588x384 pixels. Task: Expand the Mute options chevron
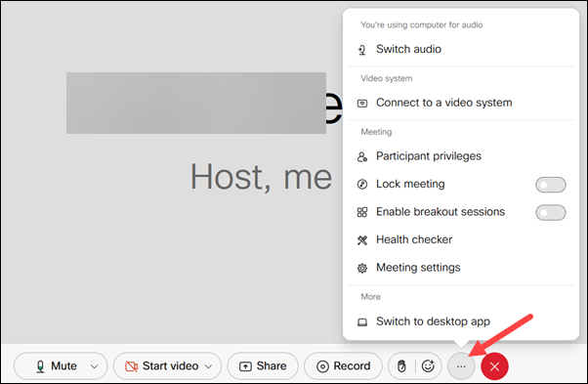pyautogui.click(x=95, y=366)
